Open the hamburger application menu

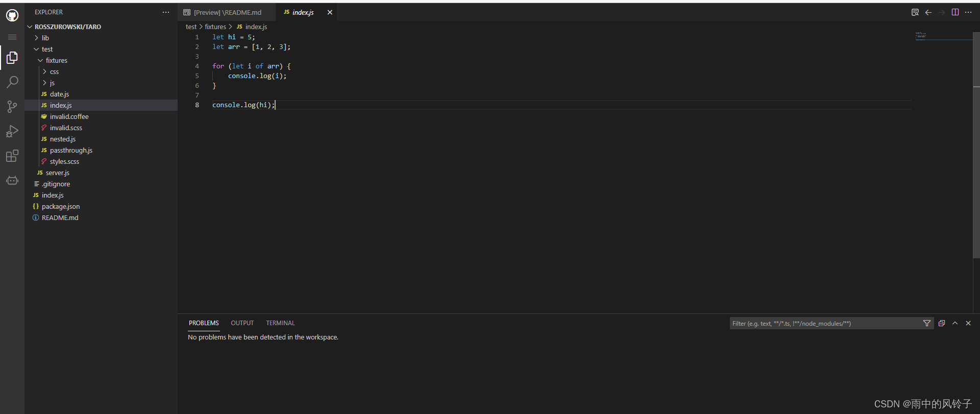[x=12, y=37]
